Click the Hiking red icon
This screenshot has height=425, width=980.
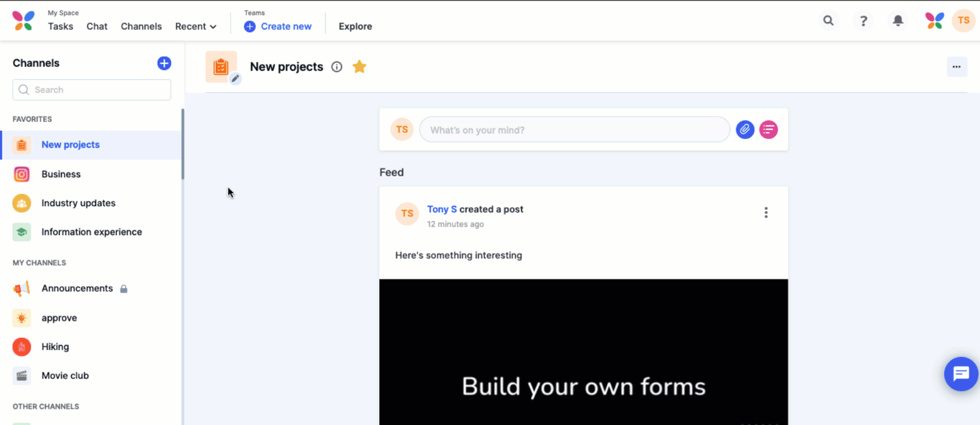(22, 347)
